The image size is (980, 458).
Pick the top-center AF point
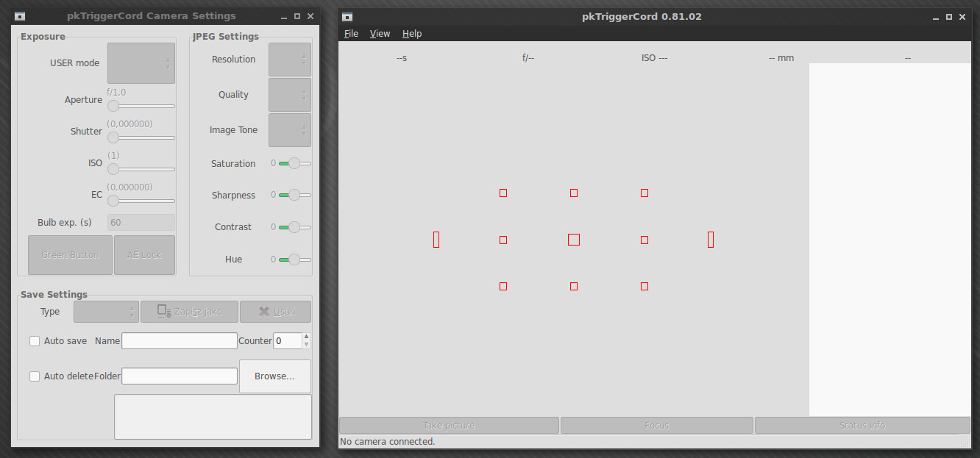tap(574, 193)
